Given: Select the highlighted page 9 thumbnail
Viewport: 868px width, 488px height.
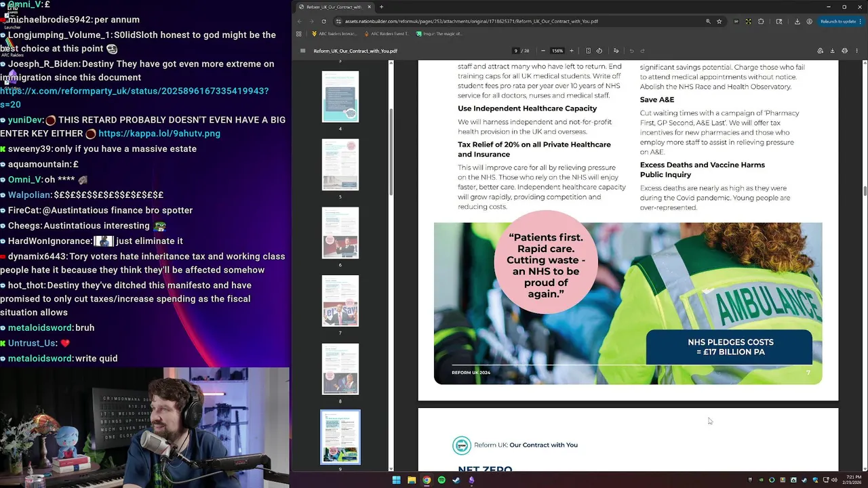Looking at the screenshot, I should coord(340,437).
